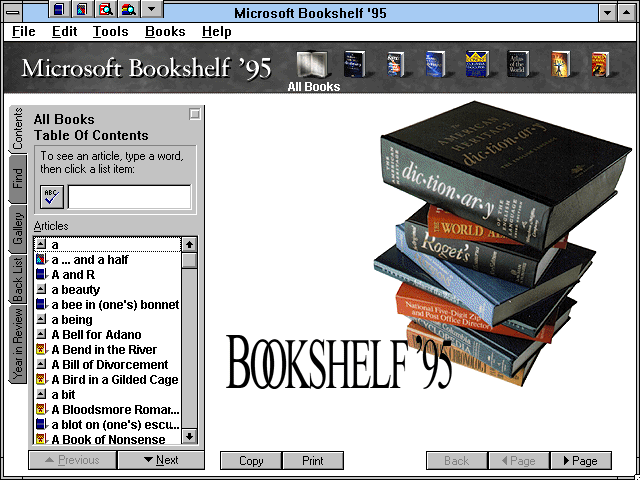The height and width of the screenshot is (480, 640).
Task: Open the Columbia Encyclopedia book with yellow crown
Action: coord(477,64)
